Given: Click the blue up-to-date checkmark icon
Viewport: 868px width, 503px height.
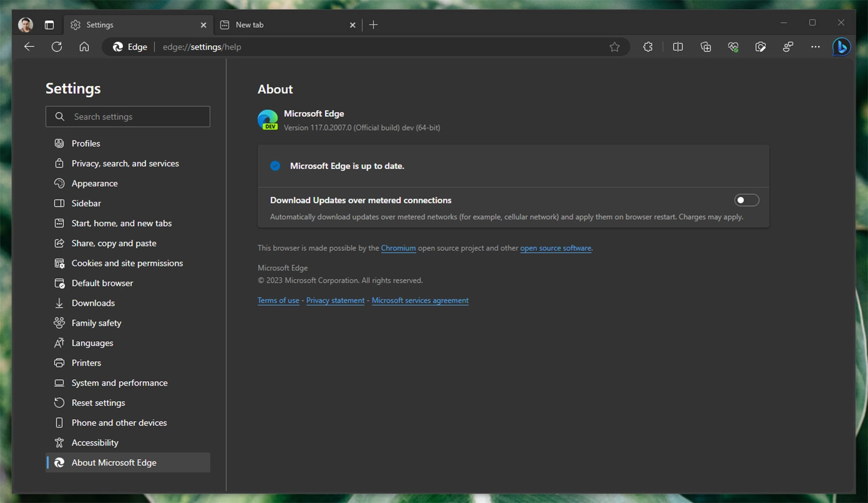Looking at the screenshot, I should 275,166.
